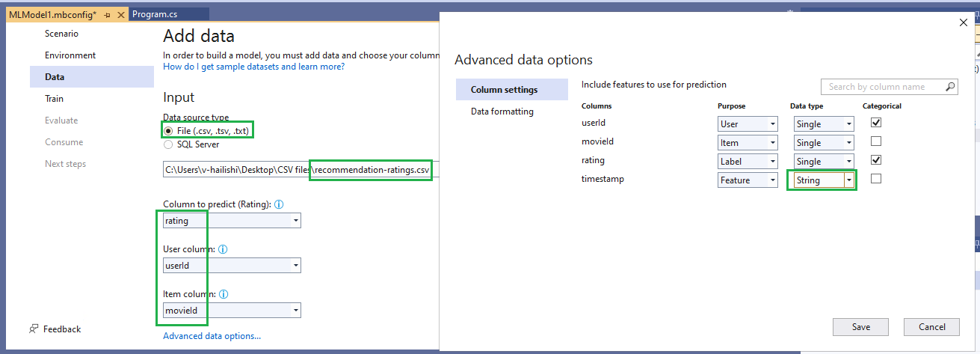Save the advanced data options
The height and width of the screenshot is (354, 980).
[x=861, y=326]
